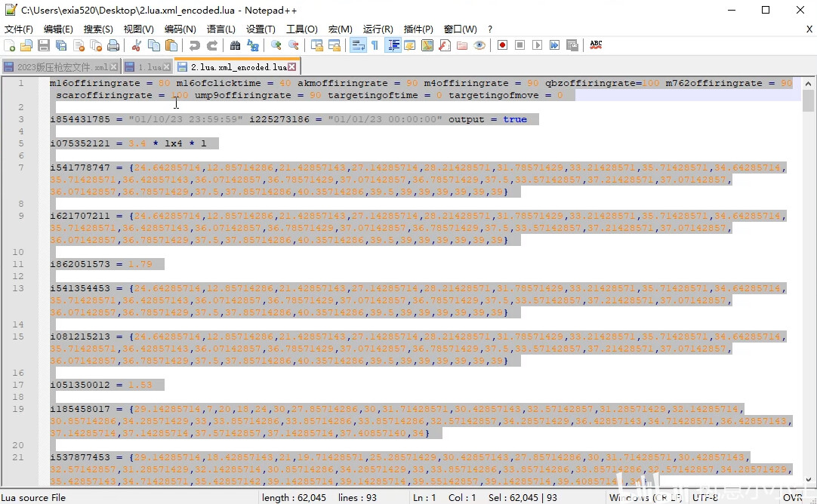Screen dimensions: 817x504
Task: Open the 文件(F) menu
Action: (x=19, y=29)
